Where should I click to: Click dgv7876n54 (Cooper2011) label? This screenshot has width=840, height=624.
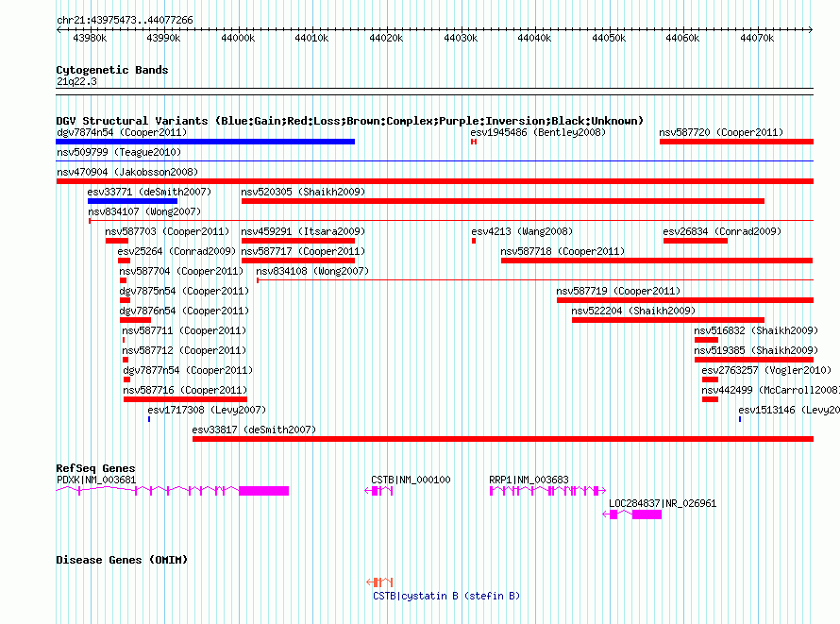click(x=184, y=311)
